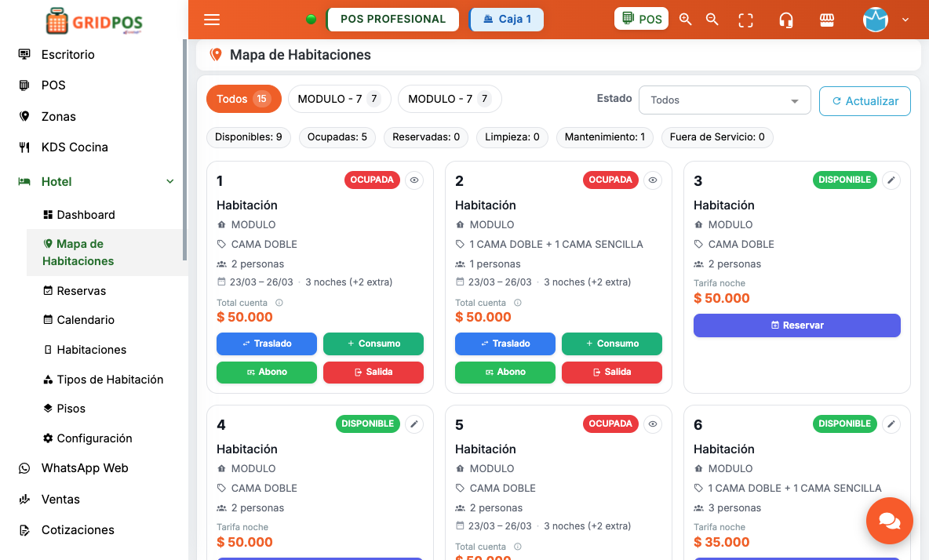Screen dimensions: 929x560
Task: Show details for room 2 via eye toggle
Action: coord(652,180)
